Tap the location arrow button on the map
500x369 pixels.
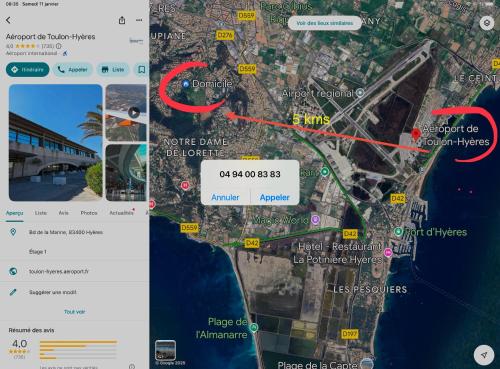click(484, 355)
